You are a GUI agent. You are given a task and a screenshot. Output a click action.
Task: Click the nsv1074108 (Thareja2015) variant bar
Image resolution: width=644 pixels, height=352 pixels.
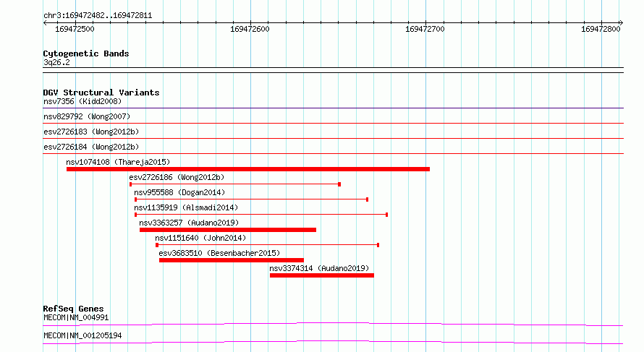pyautogui.click(x=248, y=169)
